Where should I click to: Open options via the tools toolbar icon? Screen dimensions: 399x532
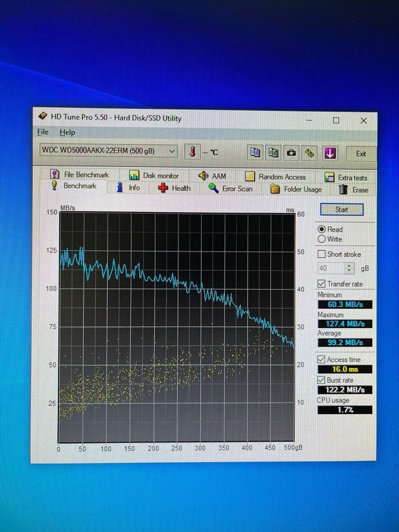(309, 153)
